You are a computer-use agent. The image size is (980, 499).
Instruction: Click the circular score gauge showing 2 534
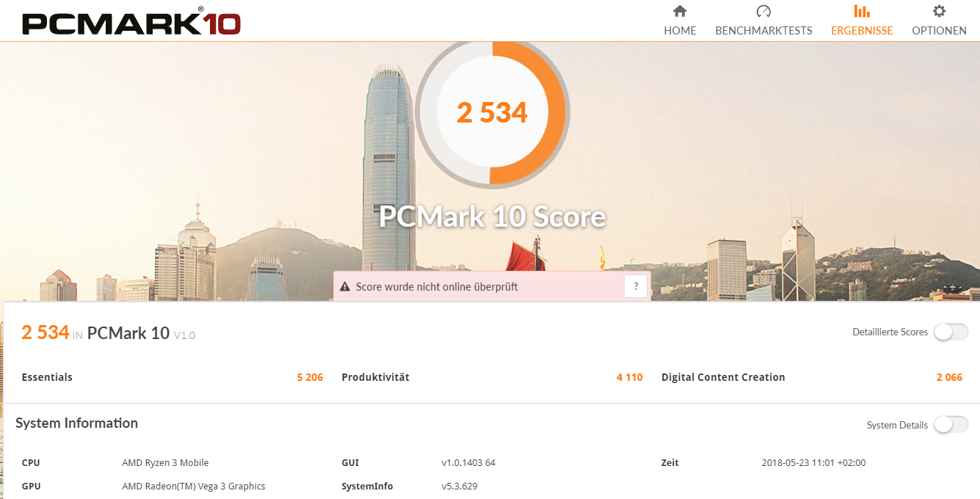click(492, 112)
